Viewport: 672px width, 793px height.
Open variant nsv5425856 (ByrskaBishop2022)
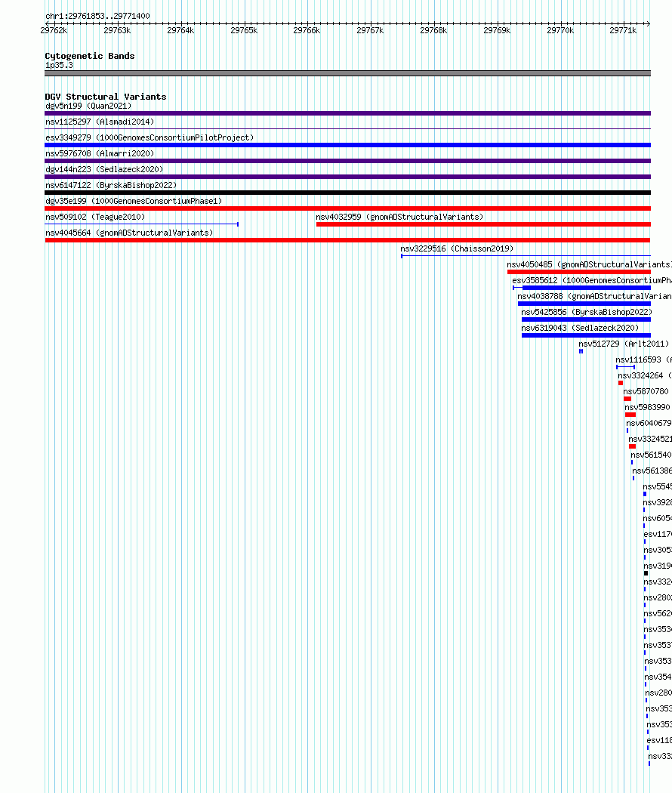(x=587, y=312)
